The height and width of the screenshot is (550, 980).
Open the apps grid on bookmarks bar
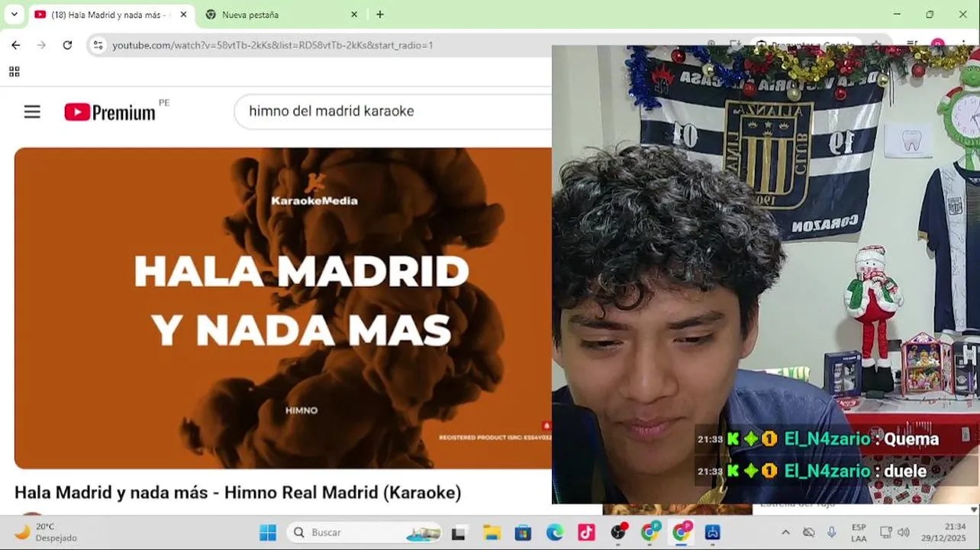(14, 72)
